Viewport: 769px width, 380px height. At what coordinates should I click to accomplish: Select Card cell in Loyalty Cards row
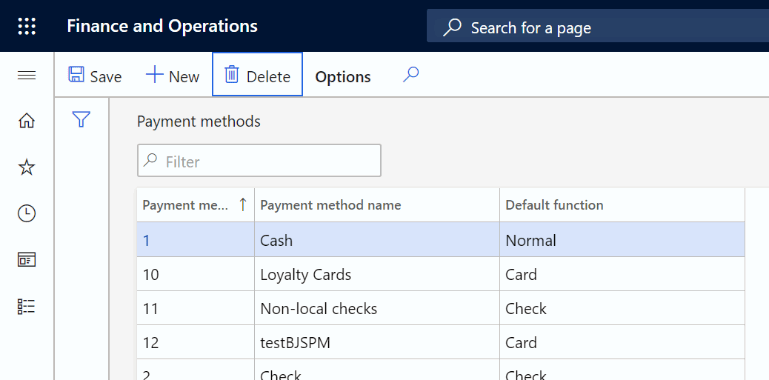pos(622,274)
